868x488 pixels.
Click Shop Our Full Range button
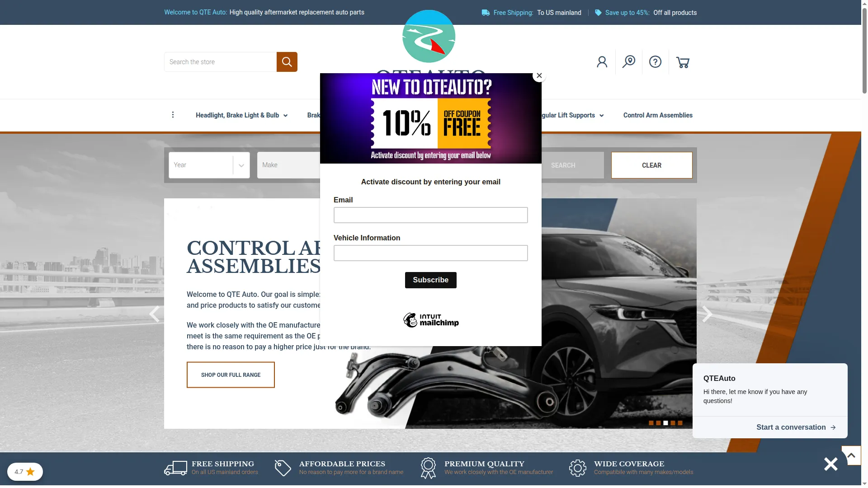[231, 375]
